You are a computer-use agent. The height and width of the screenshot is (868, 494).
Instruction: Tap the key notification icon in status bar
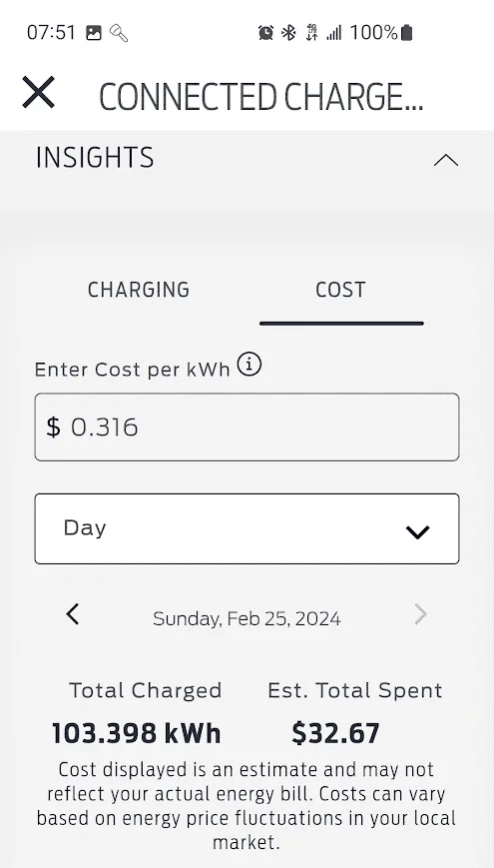119,33
